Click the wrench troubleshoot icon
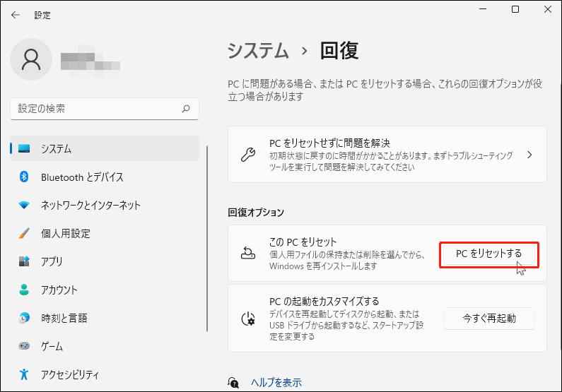Viewport: 562px width, 392px height. click(x=247, y=155)
